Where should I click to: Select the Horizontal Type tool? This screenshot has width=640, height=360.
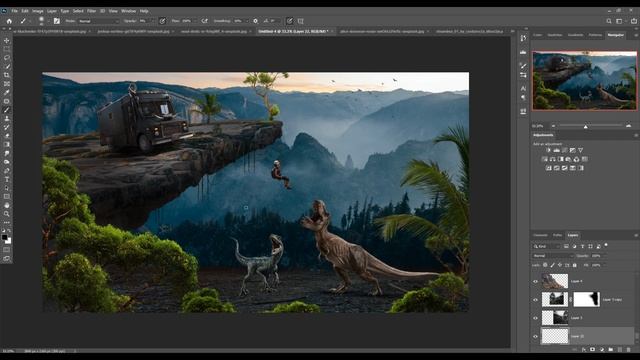click(7, 179)
